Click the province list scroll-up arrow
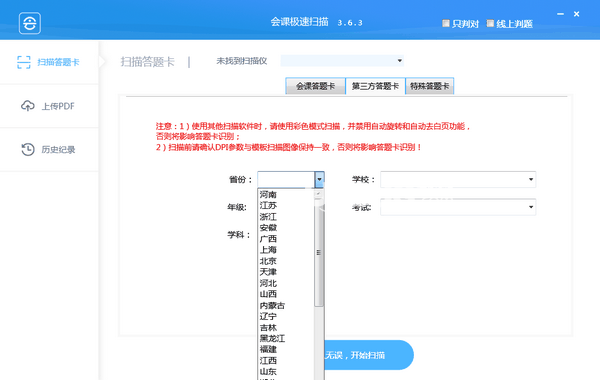Screen dimensions: 600x380 [x=318, y=194]
